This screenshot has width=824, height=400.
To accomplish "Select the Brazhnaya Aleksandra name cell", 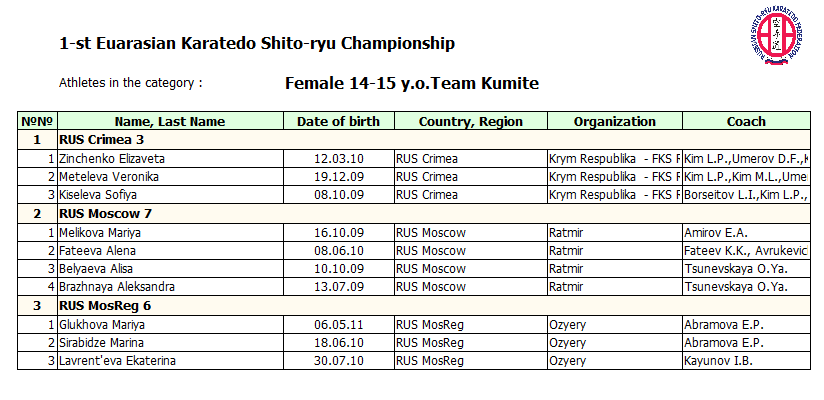I will pyautogui.click(x=170, y=287).
